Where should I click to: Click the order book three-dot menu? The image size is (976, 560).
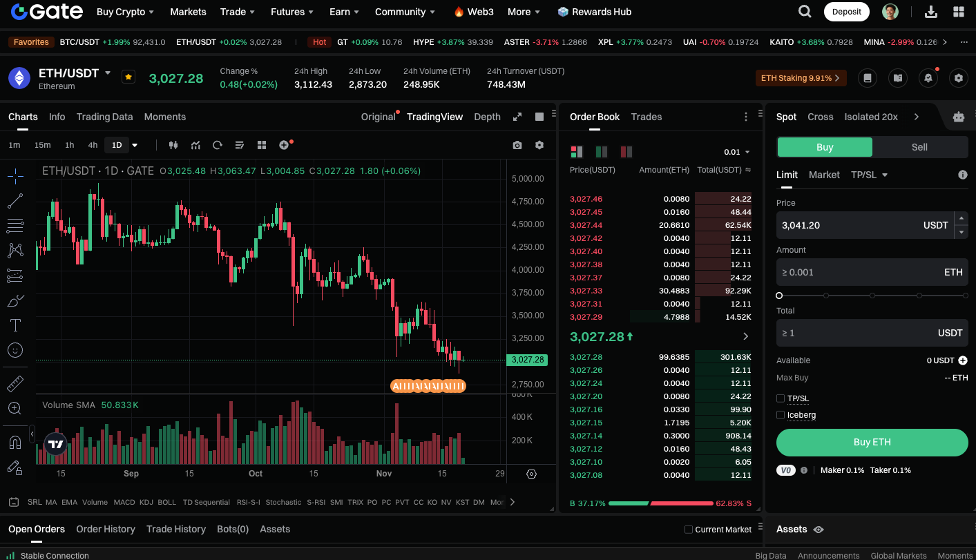click(x=746, y=117)
